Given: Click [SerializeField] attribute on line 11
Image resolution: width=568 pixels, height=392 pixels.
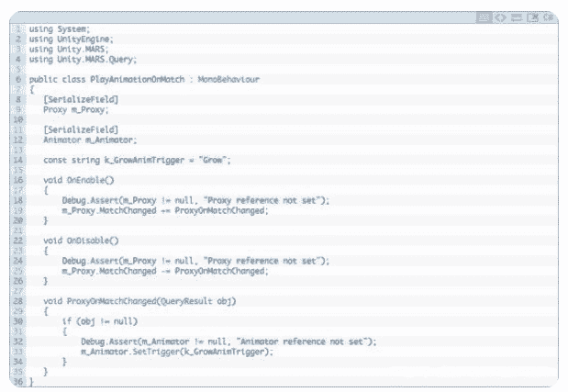Looking at the screenshot, I should [81, 130].
